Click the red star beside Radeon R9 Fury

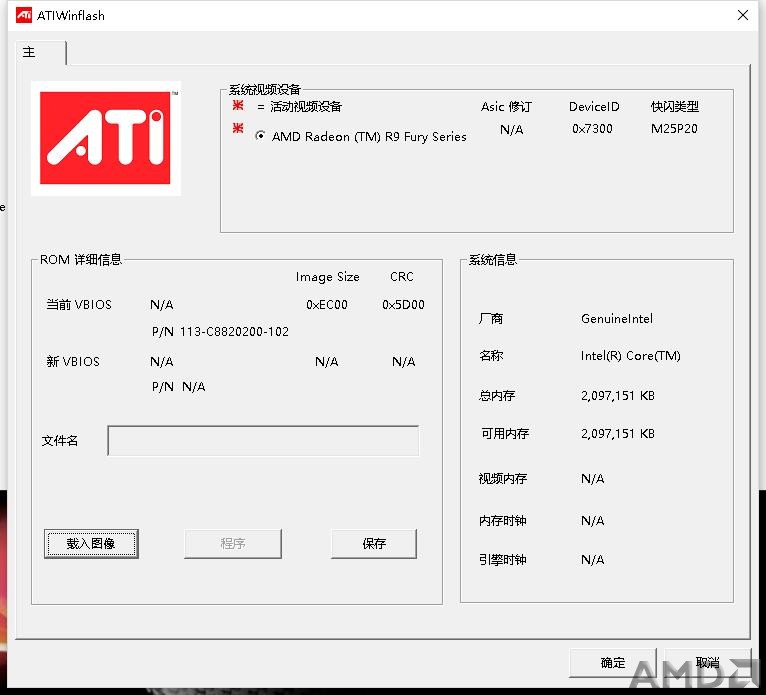point(238,128)
